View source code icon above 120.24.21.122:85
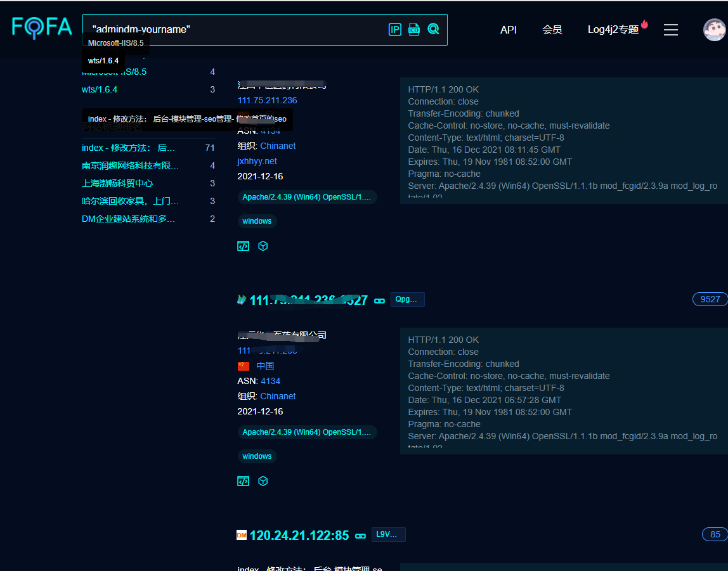The image size is (728, 571). pyautogui.click(x=244, y=481)
